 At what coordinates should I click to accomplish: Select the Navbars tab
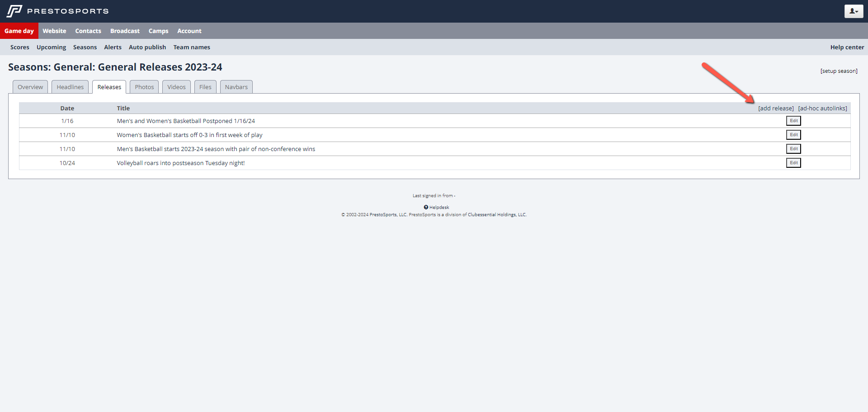click(236, 87)
